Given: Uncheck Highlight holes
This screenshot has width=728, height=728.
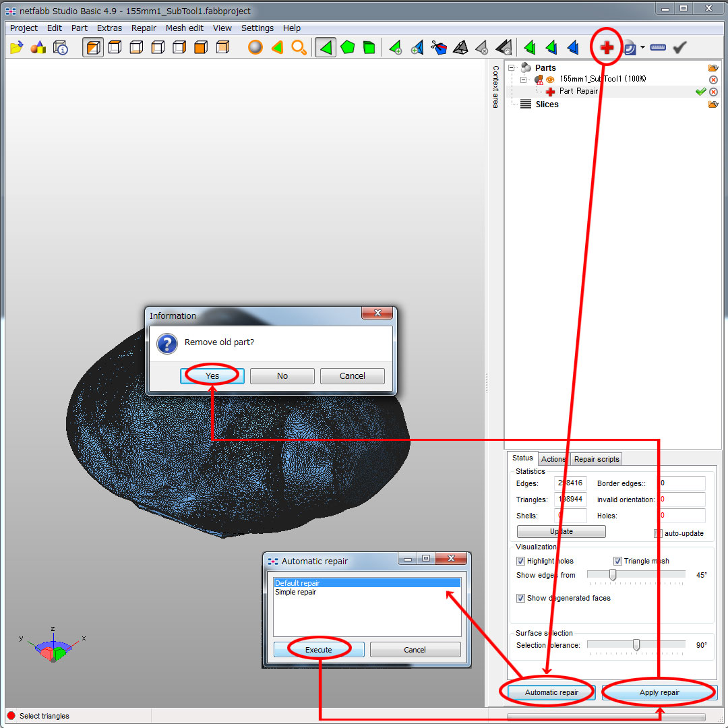Looking at the screenshot, I should [520, 561].
